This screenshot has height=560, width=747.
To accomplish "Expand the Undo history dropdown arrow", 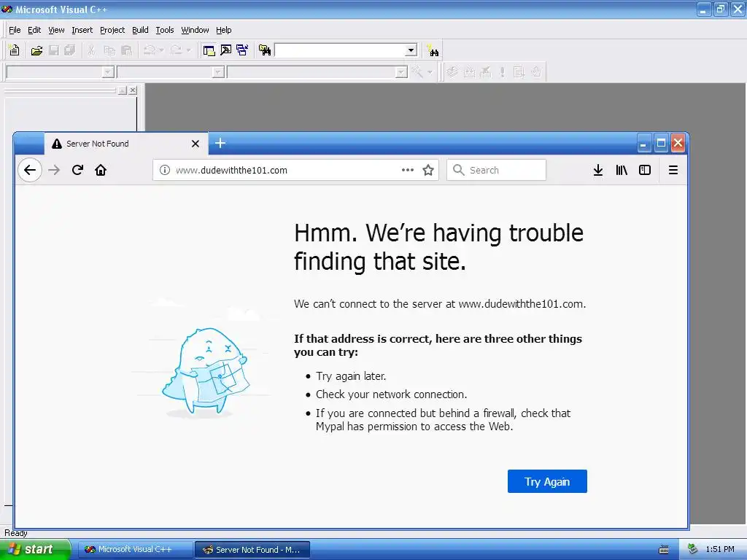I will click(x=161, y=50).
